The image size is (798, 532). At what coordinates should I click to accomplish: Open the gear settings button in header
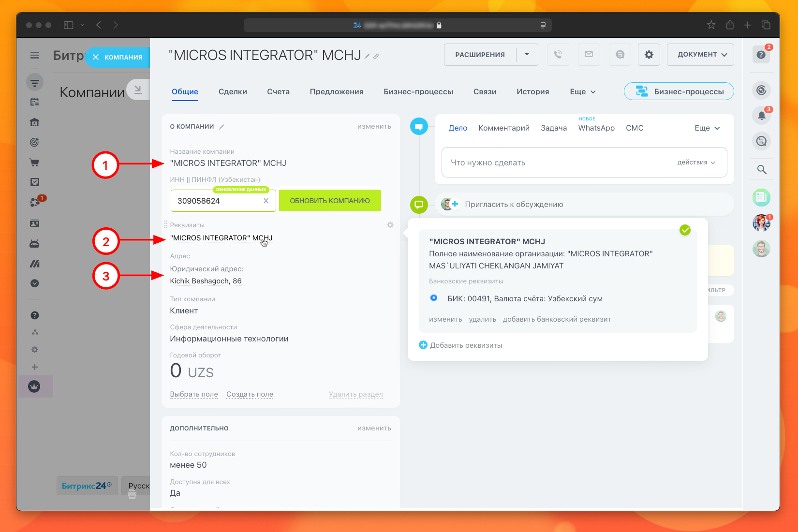(x=649, y=55)
